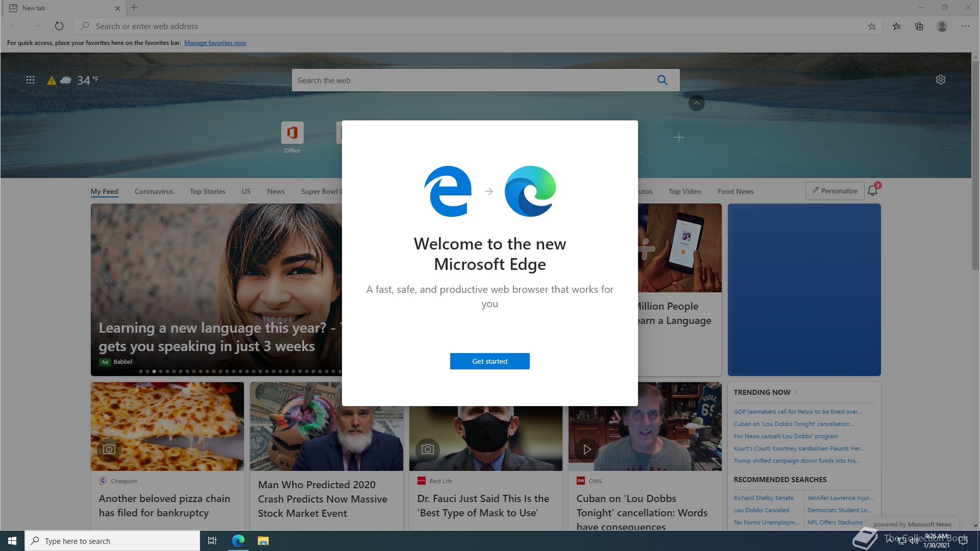
Task: Open Settings and more ellipsis menu
Action: [966, 26]
